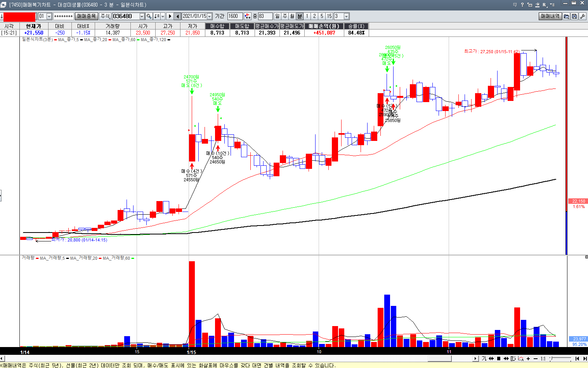Click the down arrow icon beside account field
588x368 pixels.
point(2,16)
